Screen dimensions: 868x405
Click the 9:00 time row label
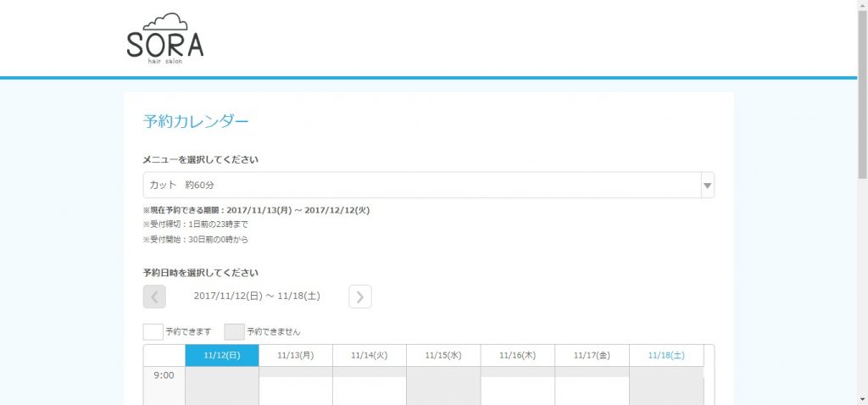coord(164,375)
